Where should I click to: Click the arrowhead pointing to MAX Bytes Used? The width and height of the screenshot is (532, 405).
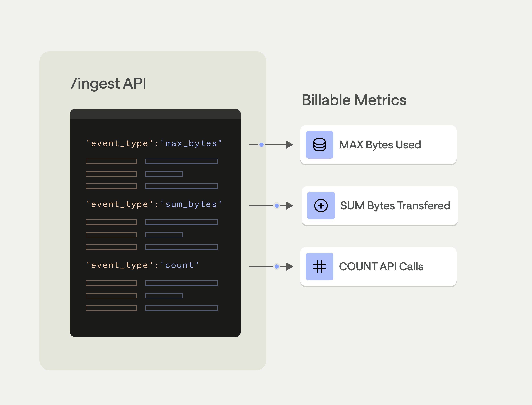point(290,145)
